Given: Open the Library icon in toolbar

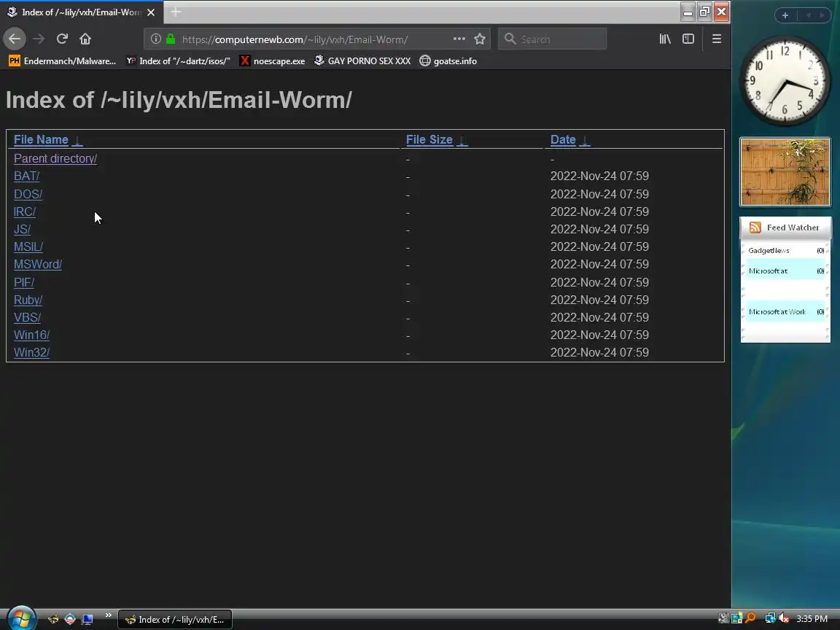Looking at the screenshot, I should 665,39.
